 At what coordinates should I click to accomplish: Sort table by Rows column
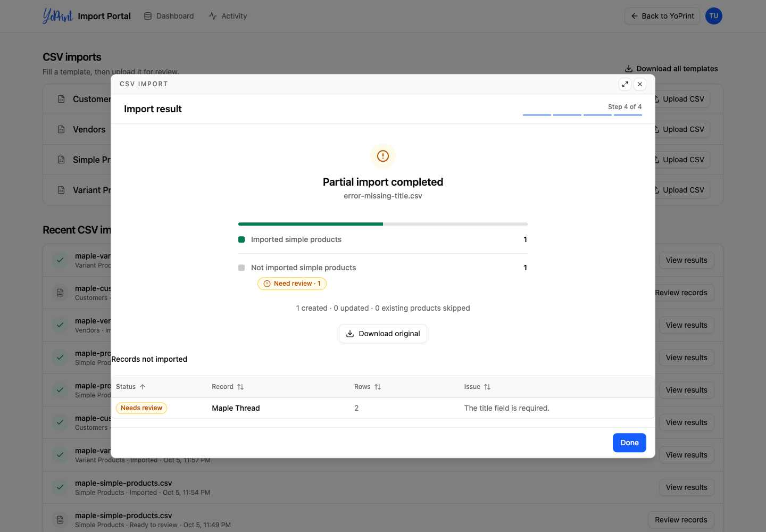pos(368,387)
